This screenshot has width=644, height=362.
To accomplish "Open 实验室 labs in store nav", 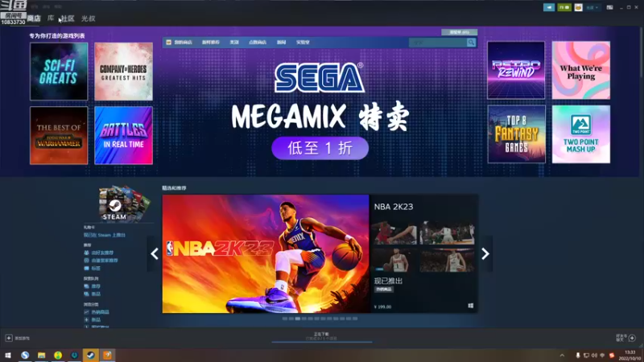I will [303, 43].
